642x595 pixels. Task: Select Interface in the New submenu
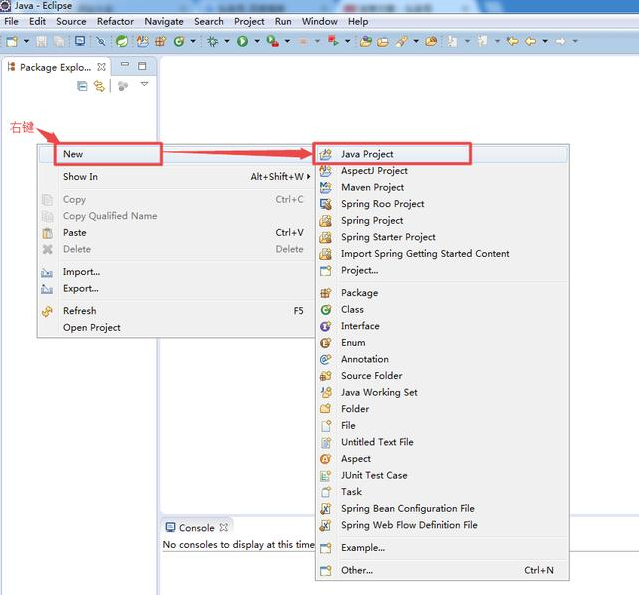coord(442,326)
